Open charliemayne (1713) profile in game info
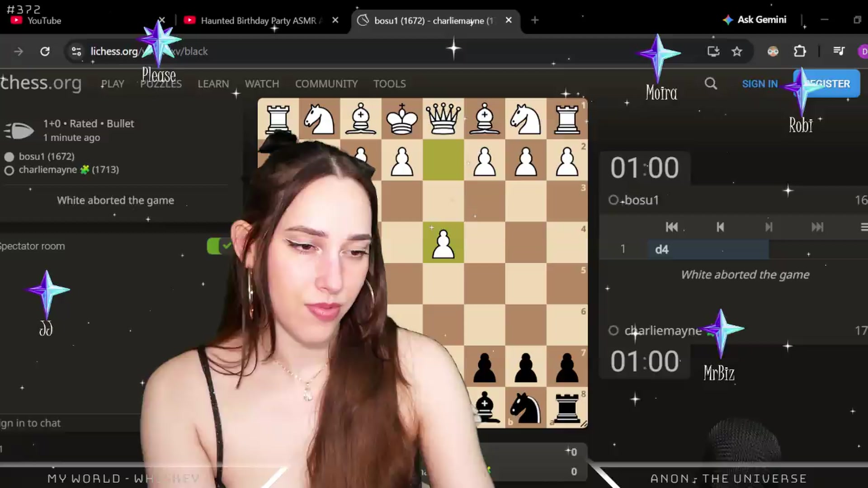The width and height of the screenshot is (868, 488). click(x=69, y=170)
